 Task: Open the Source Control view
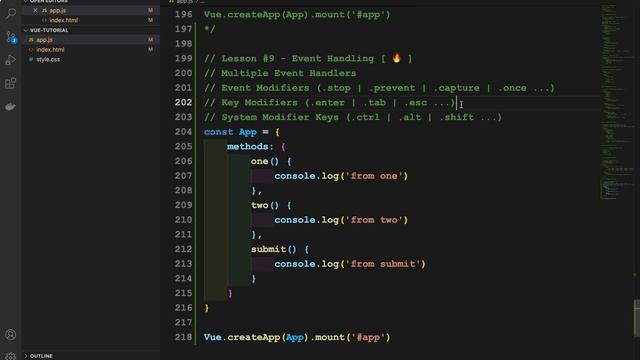11,37
